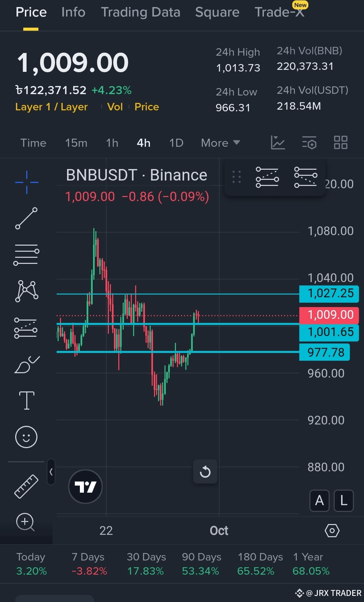Viewport: 364px width, 602px height.
Task: Open the Vol tag link
Action: [115, 107]
